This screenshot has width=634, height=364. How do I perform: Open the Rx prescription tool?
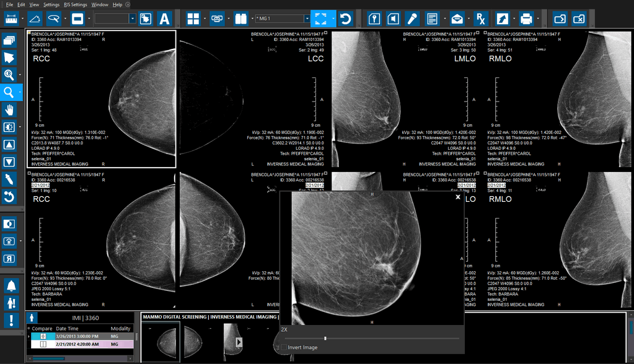[480, 19]
